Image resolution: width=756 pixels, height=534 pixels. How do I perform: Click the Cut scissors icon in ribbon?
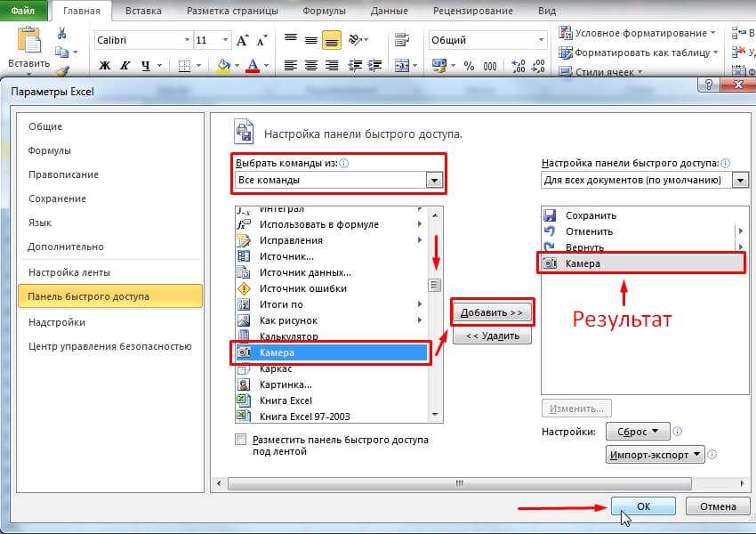[62, 33]
